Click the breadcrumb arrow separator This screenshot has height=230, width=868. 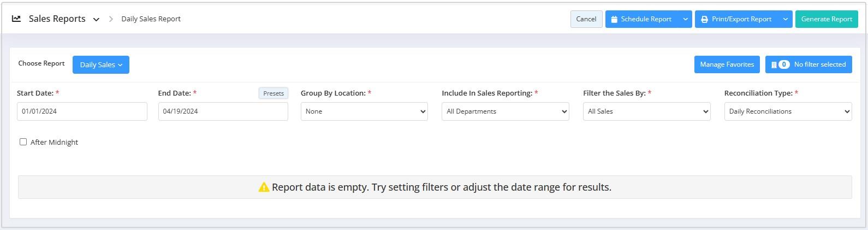[x=111, y=19]
